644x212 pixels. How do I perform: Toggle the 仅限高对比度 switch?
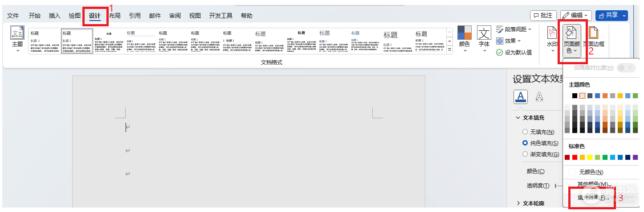tap(626, 68)
